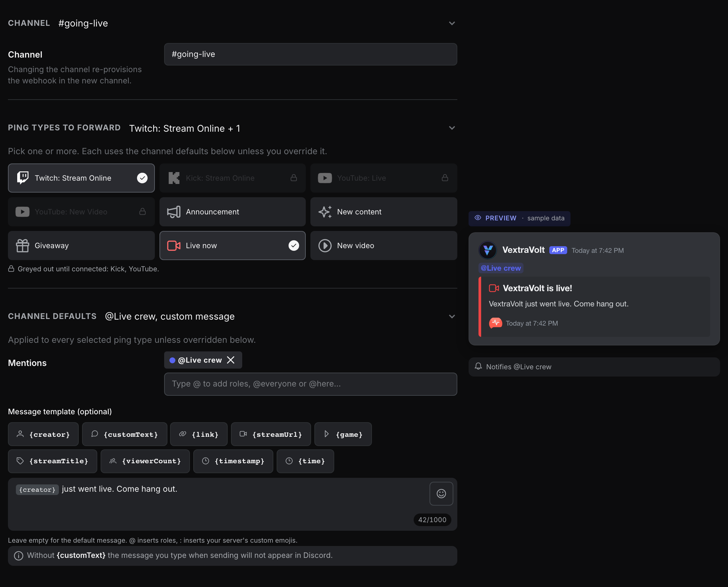Collapse the Ping Types To Forward section

[x=452, y=128]
